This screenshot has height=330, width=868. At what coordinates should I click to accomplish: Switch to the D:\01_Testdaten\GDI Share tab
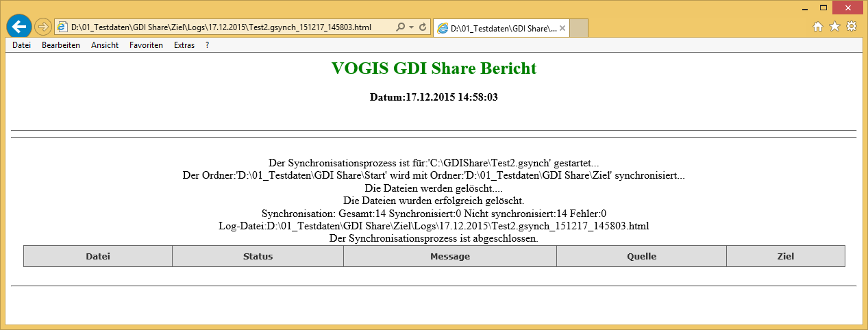[502, 29]
